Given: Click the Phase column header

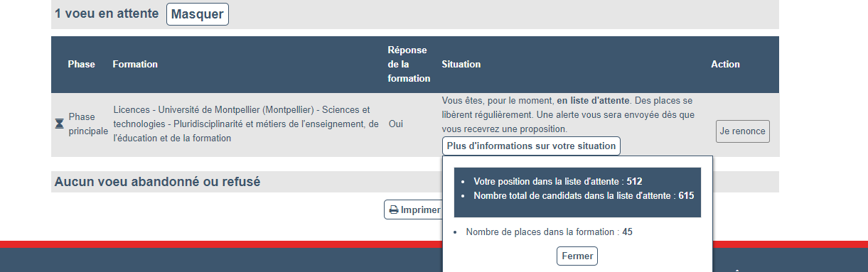Looking at the screenshot, I should pos(81,64).
